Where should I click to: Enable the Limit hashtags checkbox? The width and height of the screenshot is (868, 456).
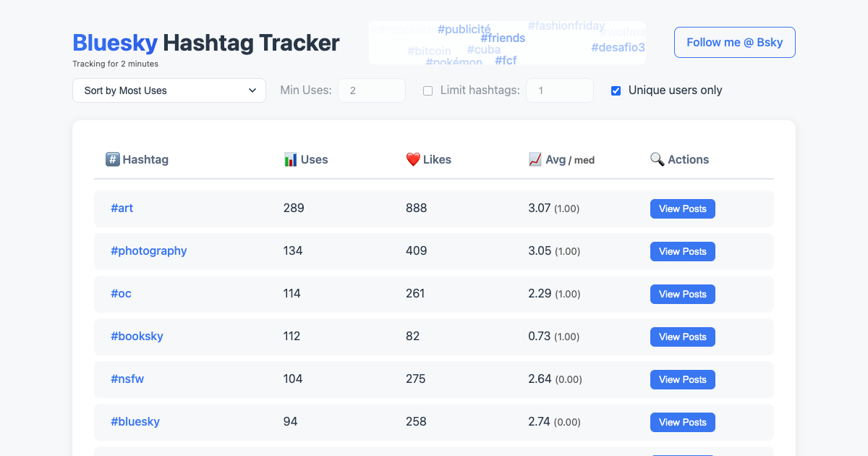(x=427, y=90)
